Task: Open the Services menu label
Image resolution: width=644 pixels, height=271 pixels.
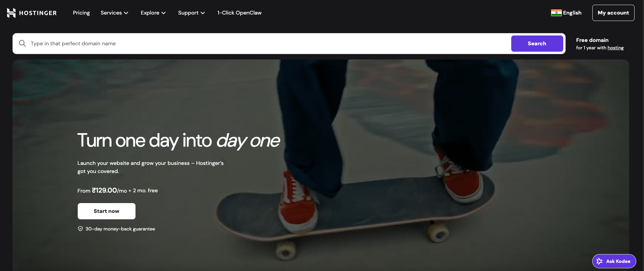Action: [x=111, y=13]
